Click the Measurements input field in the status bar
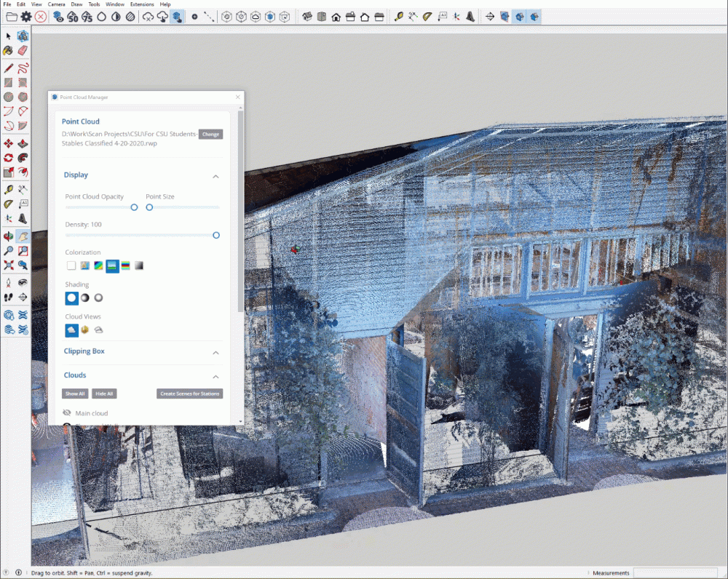 click(677, 572)
